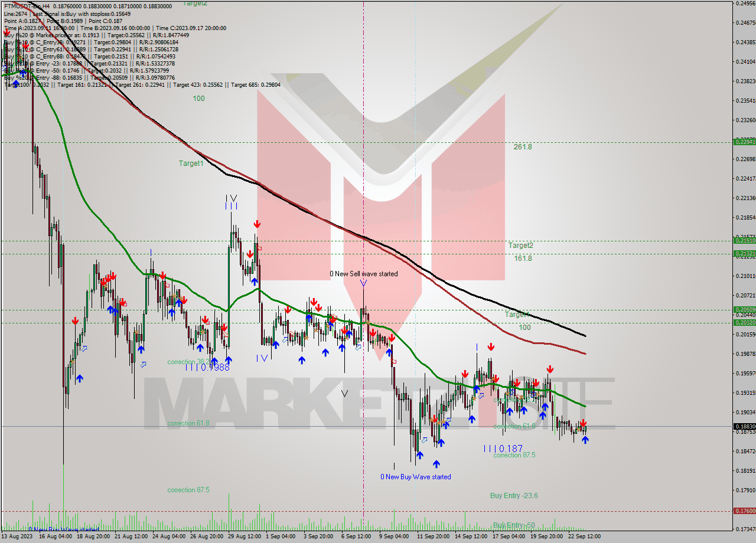Click the "100" level label near top left
756x543 pixels.
tap(198, 99)
